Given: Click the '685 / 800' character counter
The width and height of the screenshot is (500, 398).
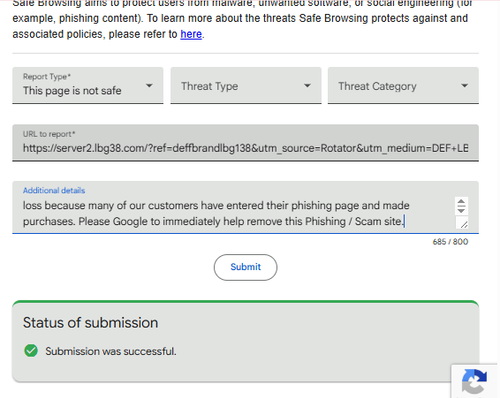Looking at the screenshot, I should tap(450, 242).
